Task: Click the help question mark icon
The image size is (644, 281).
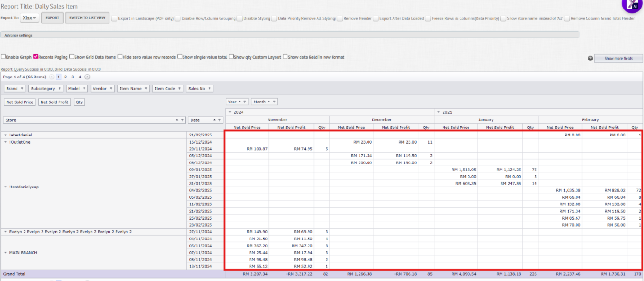Action: (590, 59)
